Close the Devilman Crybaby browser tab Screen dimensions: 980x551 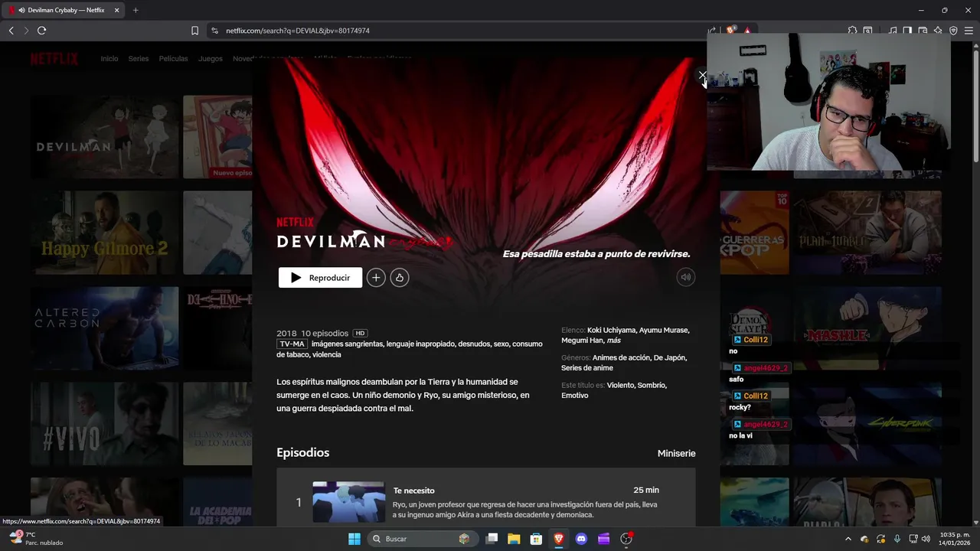(x=116, y=10)
